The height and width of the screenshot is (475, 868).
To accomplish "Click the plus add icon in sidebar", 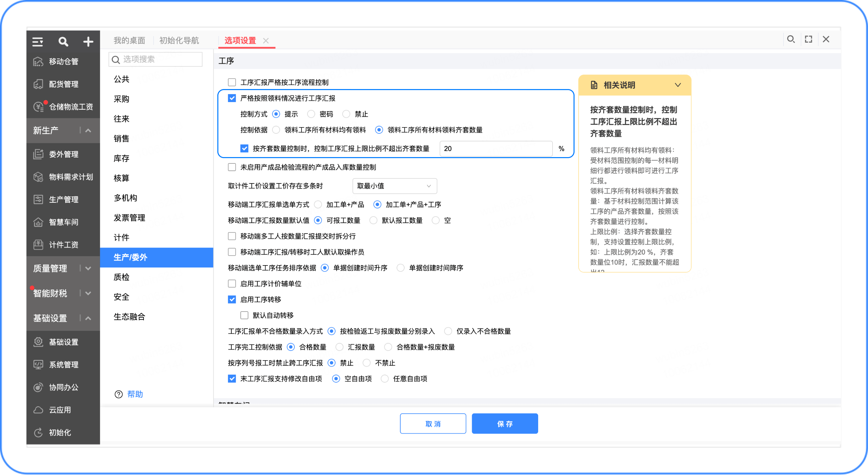I will point(88,42).
